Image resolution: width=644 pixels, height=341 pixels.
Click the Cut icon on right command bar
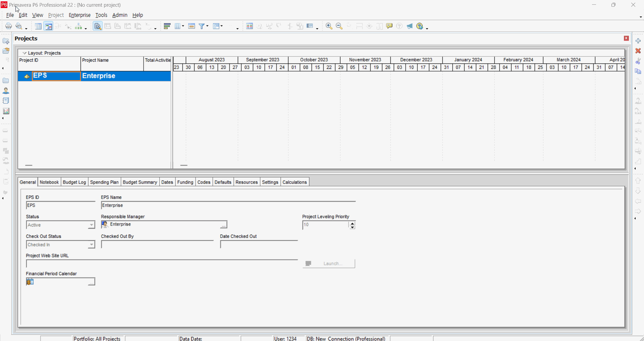(638, 61)
